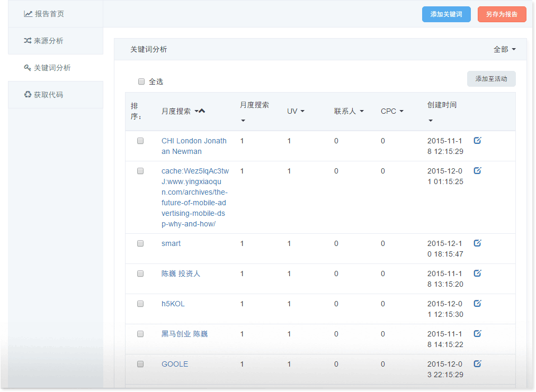Open the UV column sort dropdown
Screen dimensions: 536x392
[302, 111]
